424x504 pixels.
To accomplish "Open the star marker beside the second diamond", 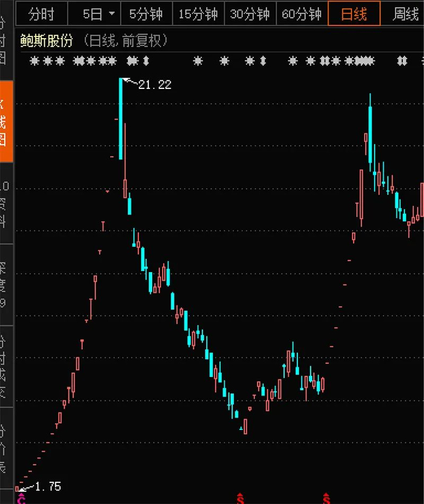I will (x=250, y=61).
